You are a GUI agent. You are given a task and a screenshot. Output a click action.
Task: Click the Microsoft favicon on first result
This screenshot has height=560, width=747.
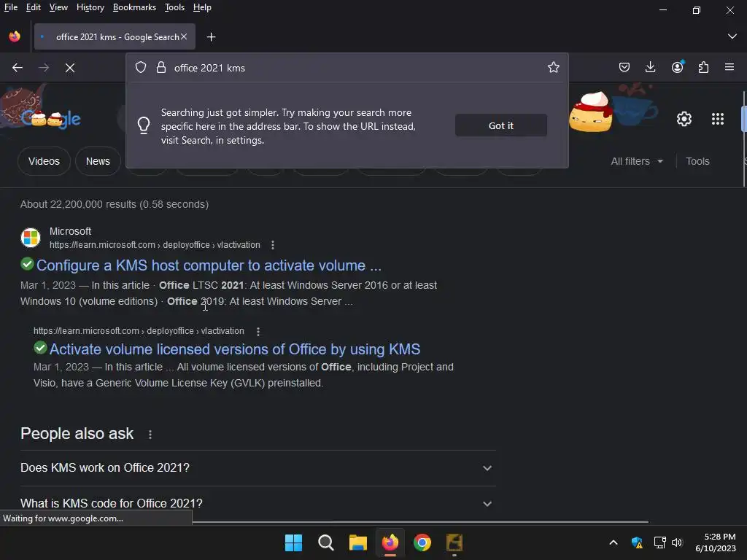(31, 237)
